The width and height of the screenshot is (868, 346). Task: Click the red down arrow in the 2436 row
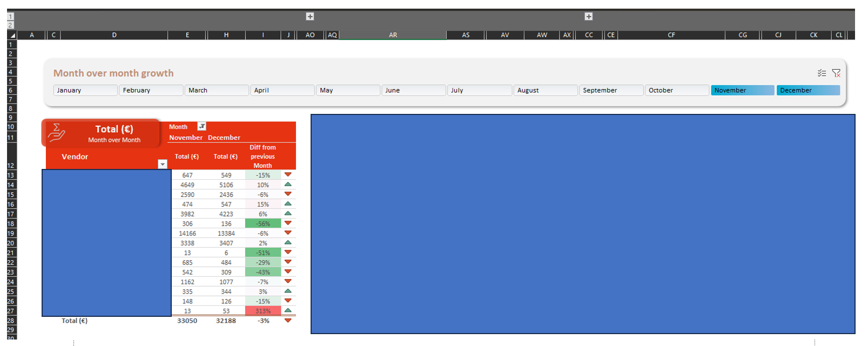point(288,194)
